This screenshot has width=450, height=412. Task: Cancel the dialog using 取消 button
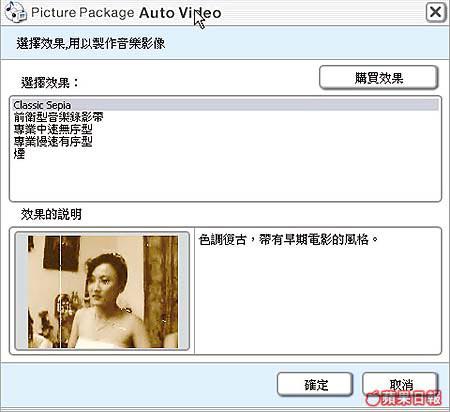(x=401, y=384)
